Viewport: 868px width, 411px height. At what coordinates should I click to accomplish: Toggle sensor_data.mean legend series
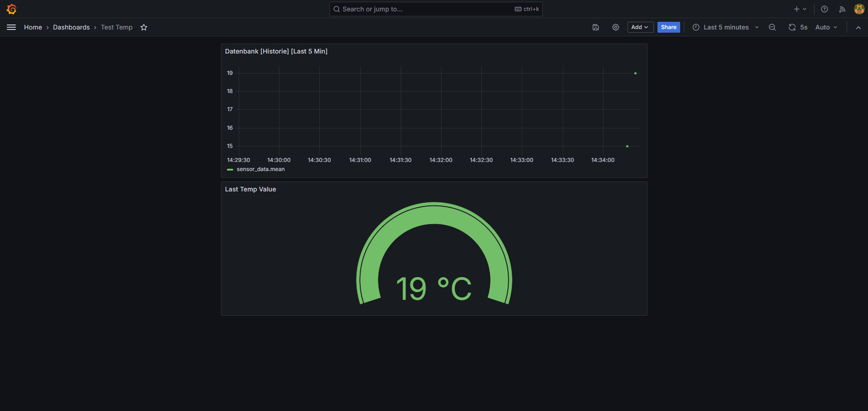coord(260,169)
